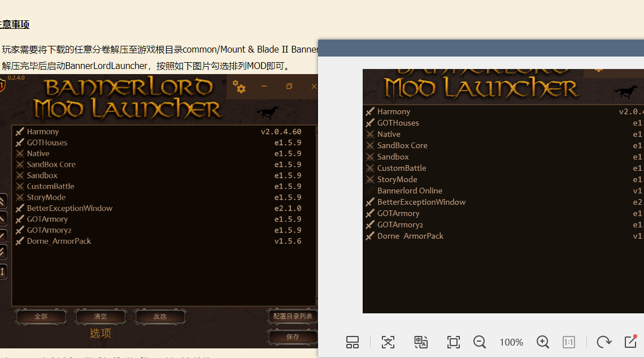Rotate the image clockwise in viewer
Screen dimensions: 644x358
[604, 342]
